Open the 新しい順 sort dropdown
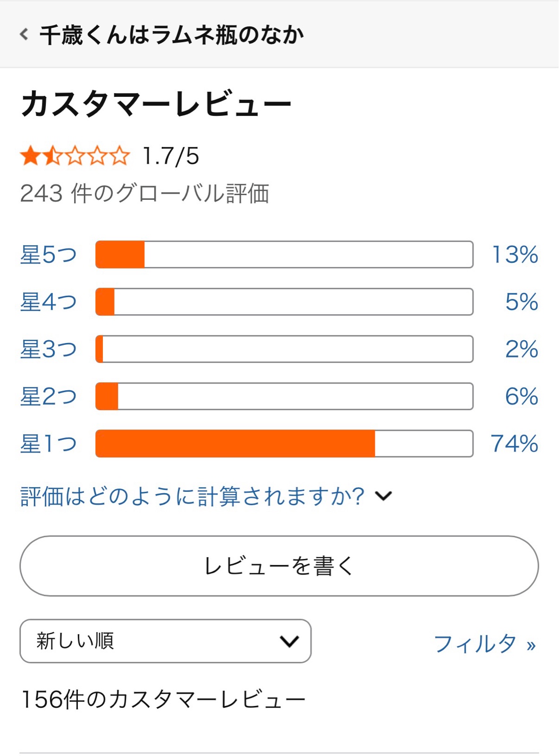 (x=165, y=641)
